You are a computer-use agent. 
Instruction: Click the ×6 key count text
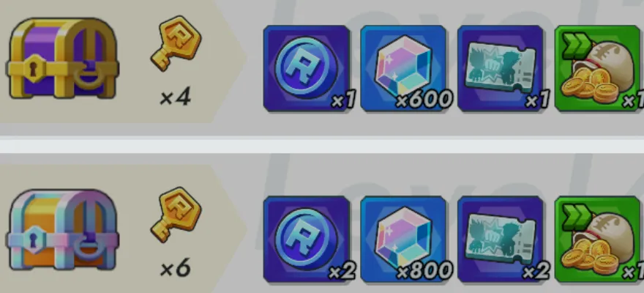click(175, 269)
